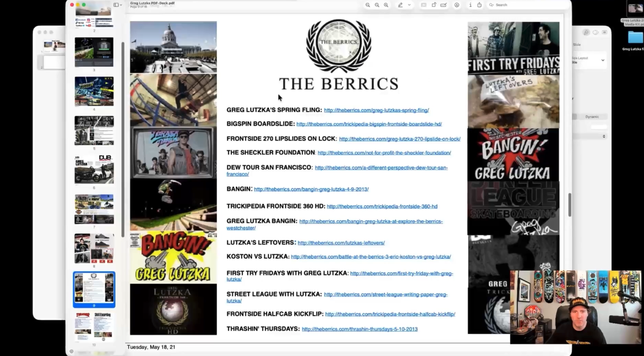Click the "Tuesday, May 18, 21" date text
Screen dimensions: 644x356
pos(151,347)
